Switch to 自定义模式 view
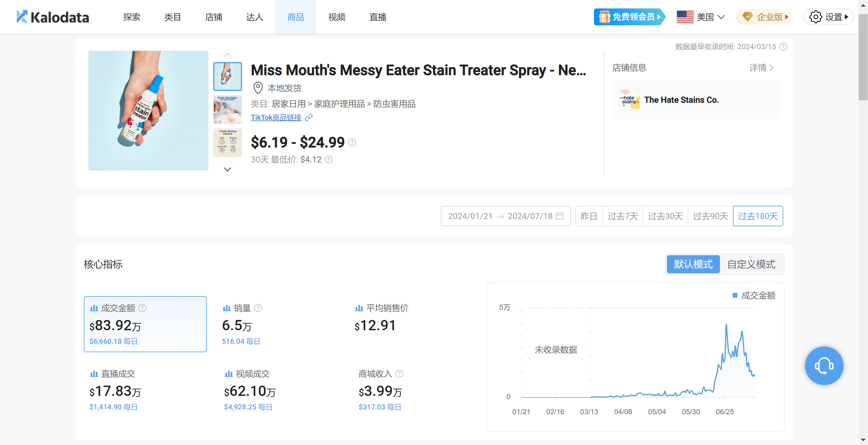 [x=751, y=264]
